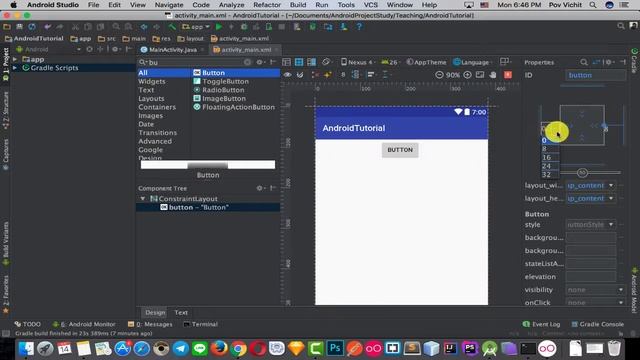Open the Refactor menu
Image resolution: width=640 pixels, height=360 pixels.
[267, 5]
